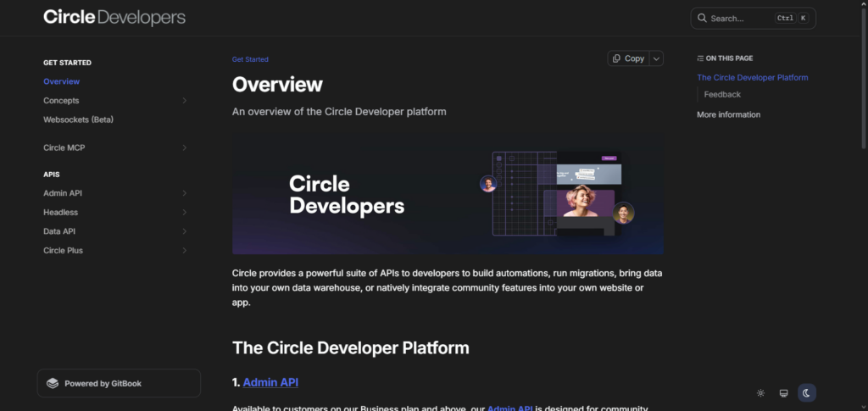Click the Get Started breadcrumb link
Image resolution: width=868 pixels, height=411 pixels.
pyautogui.click(x=250, y=59)
